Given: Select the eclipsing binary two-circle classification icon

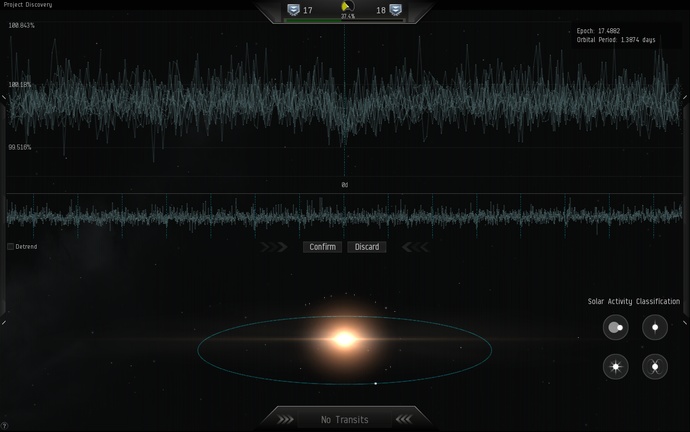Looking at the screenshot, I should tap(615, 327).
